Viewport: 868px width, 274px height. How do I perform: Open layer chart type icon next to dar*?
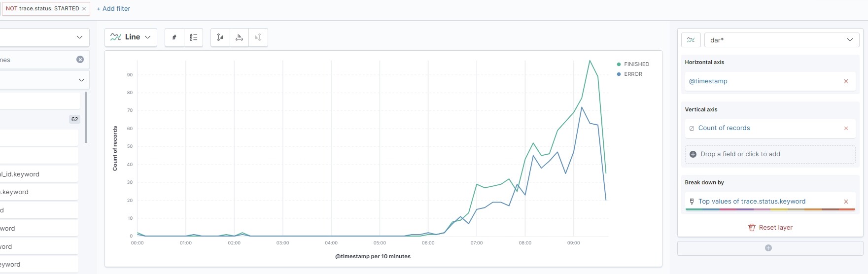coord(691,40)
